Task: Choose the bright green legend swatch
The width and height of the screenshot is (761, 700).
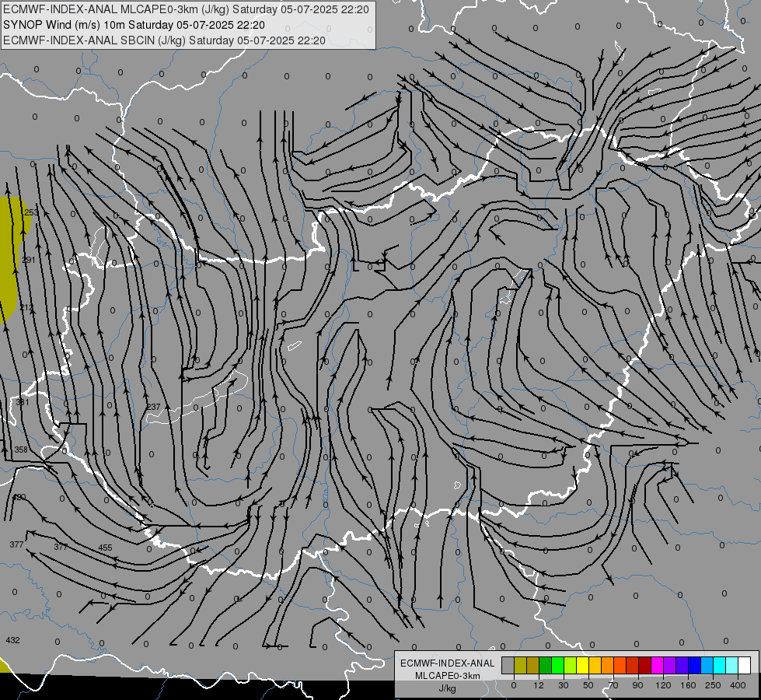Action: pos(557,666)
